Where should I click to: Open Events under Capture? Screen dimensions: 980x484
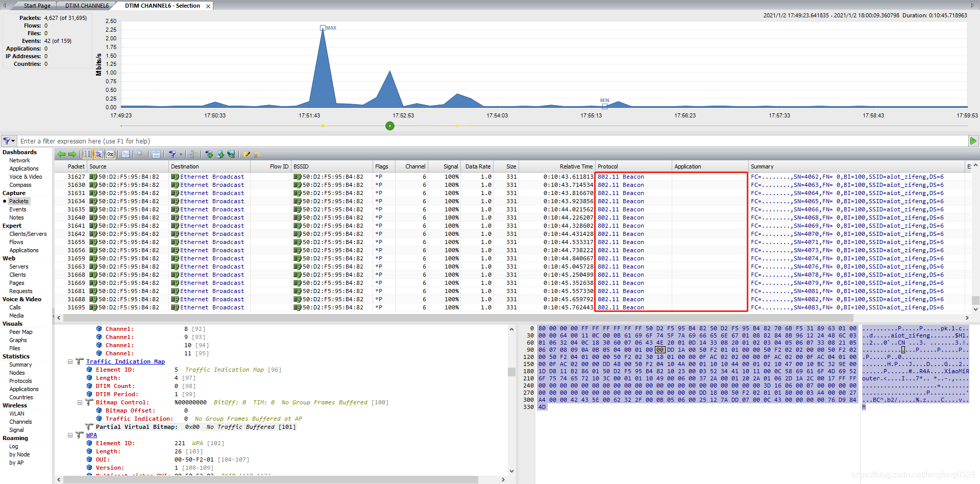[x=18, y=209]
